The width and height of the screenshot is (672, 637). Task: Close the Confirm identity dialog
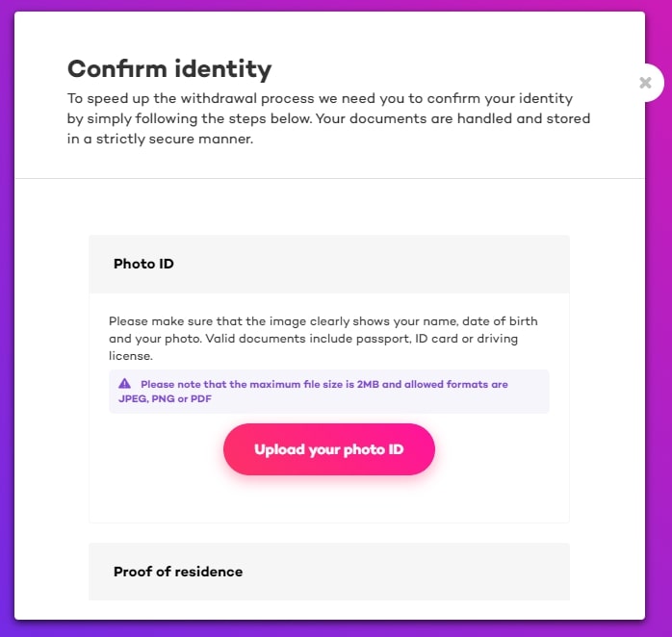tap(645, 83)
